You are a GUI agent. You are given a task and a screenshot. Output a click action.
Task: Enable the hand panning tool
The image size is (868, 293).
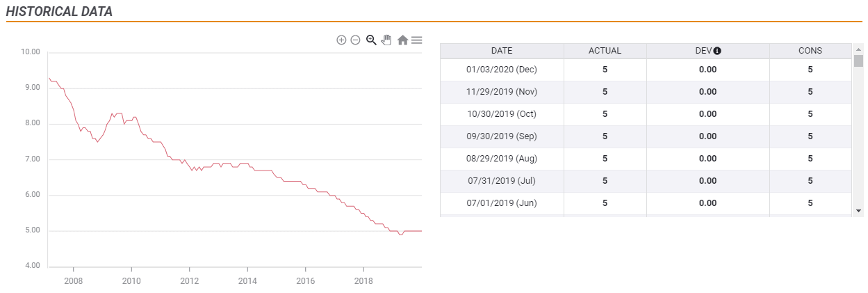pyautogui.click(x=386, y=40)
